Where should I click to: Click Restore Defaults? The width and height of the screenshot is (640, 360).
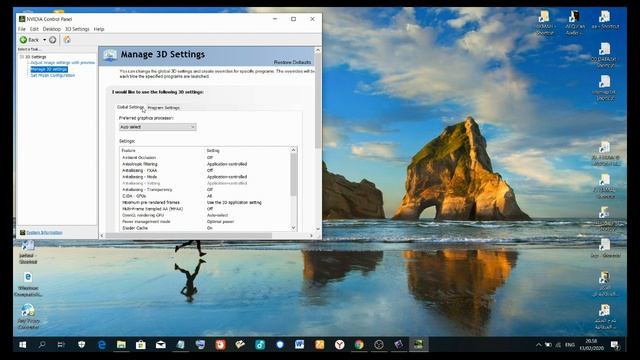pyautogui.click(x=292, y=62)
